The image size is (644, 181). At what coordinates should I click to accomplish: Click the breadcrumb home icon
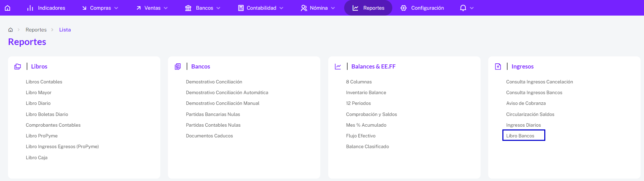coord(11,30)
